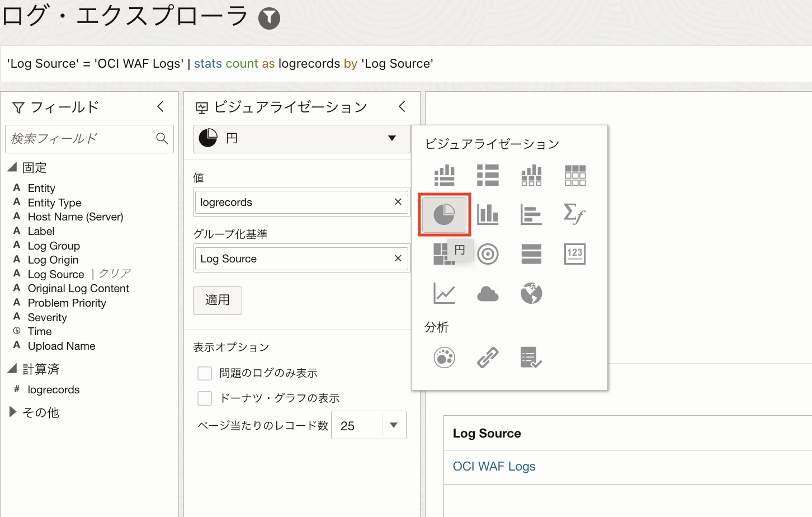Image resolution: width=812 pixels, height=517 pixels.
Task: Collapse the 固定 field group
Action: 12,167
